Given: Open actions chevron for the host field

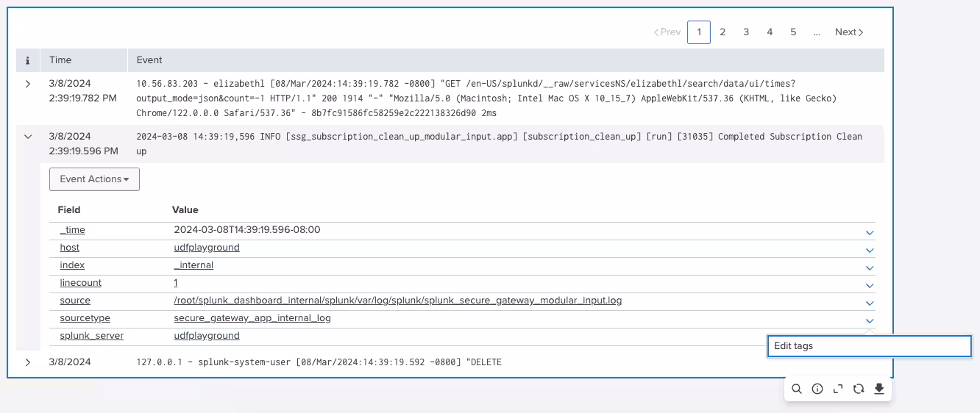Looking at the screenshot, I should 870,251.
